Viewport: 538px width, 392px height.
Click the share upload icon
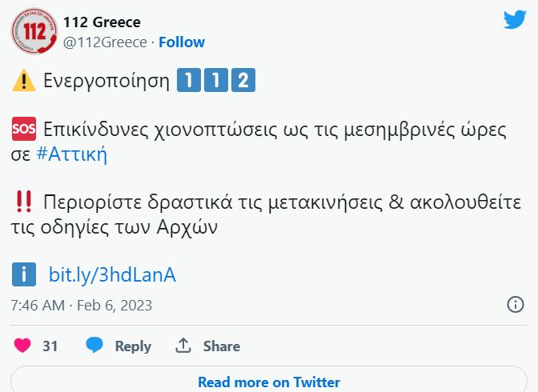[x=183, y=346]
